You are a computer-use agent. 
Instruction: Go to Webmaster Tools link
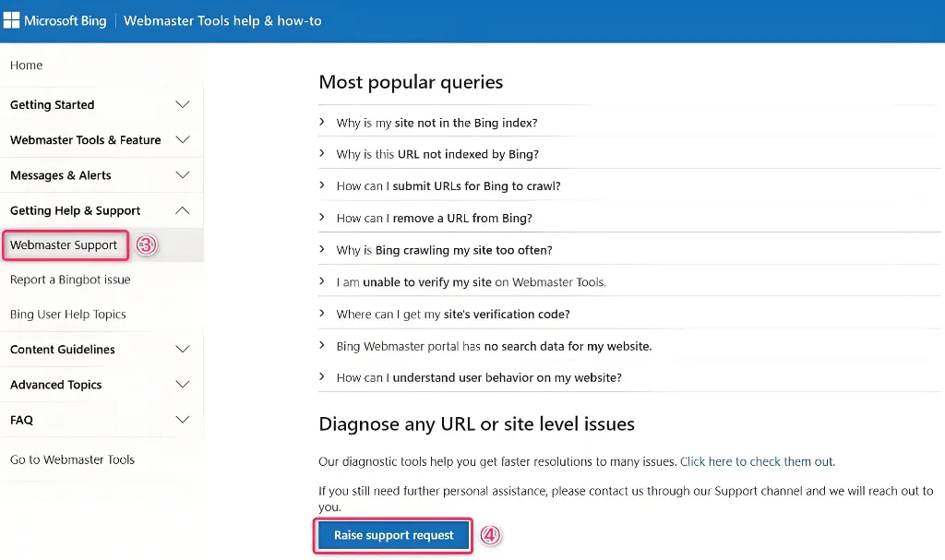tap(72, 459)
